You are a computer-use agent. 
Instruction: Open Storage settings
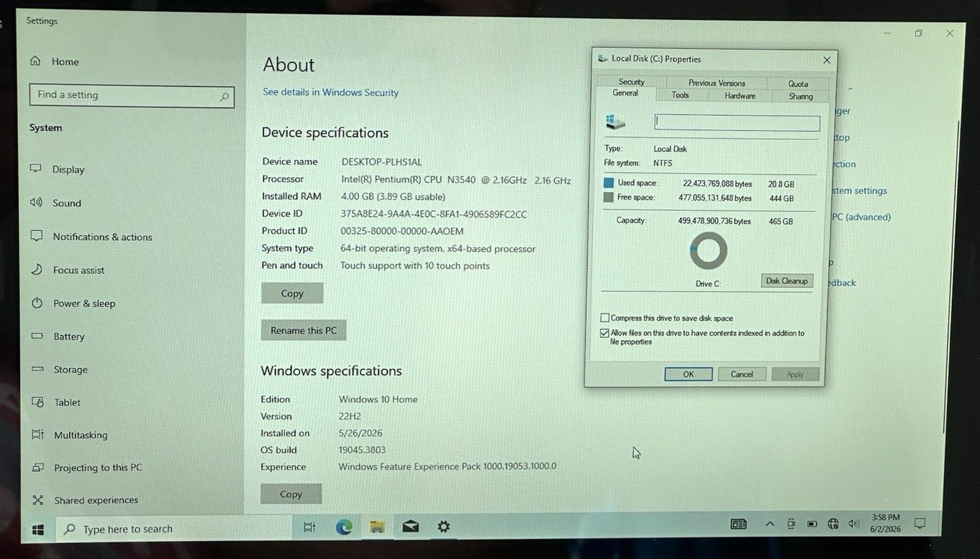59,369
